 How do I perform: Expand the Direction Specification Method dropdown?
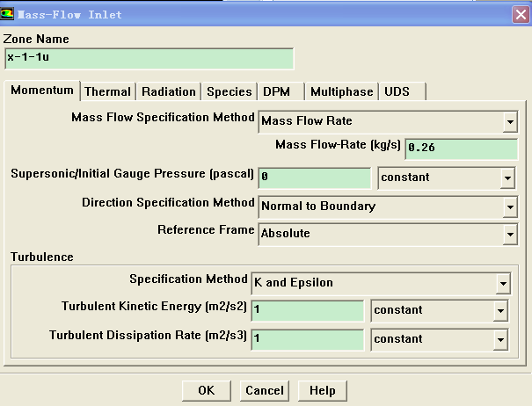[509, 207]
